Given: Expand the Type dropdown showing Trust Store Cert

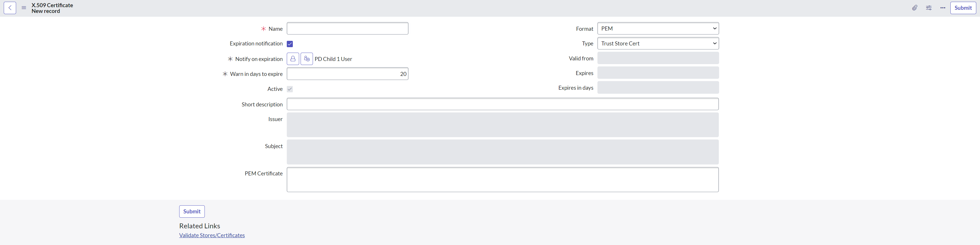Looking at the screenshot, I should [658, 43].
